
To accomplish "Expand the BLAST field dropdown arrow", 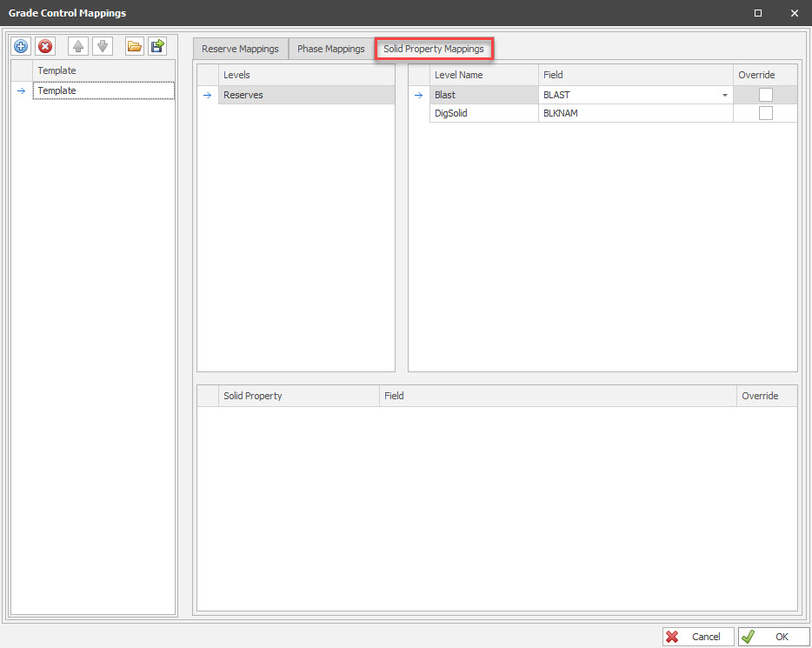I will pyautogui.click(x=724, y=96).
